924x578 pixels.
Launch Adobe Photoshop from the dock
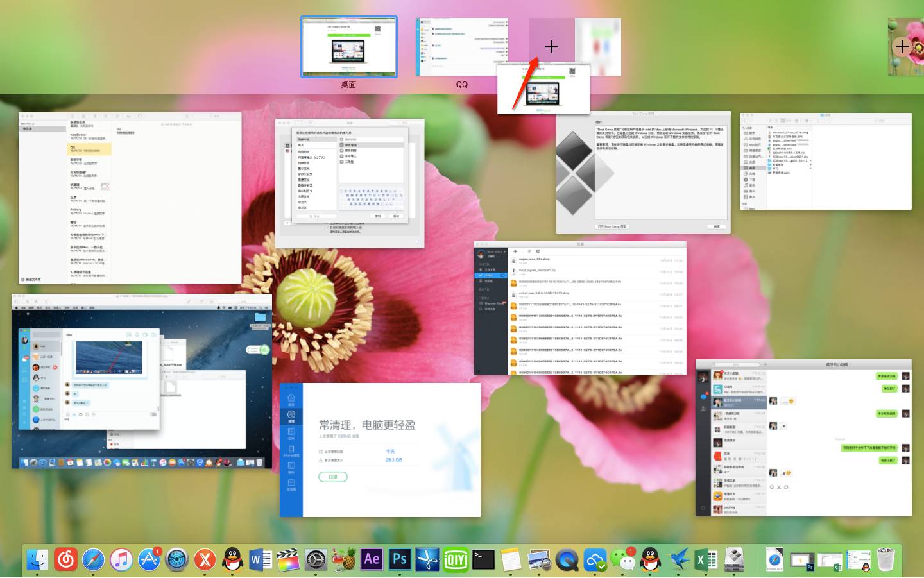click(399, 559)
